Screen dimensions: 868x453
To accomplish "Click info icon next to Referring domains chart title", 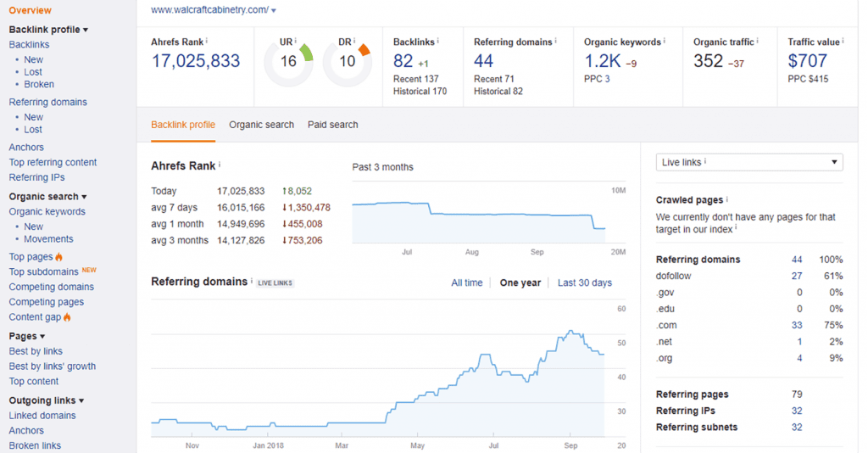I will (x=251, y=281).
